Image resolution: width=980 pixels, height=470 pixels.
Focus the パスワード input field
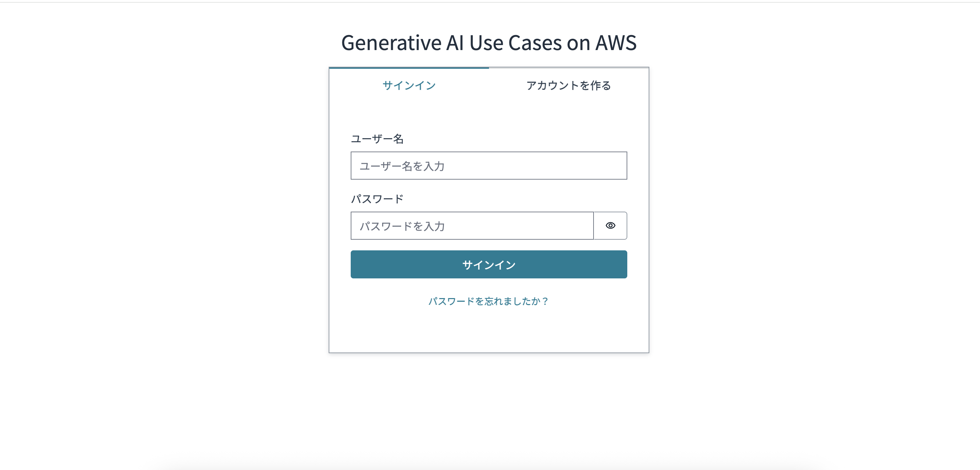472,226
